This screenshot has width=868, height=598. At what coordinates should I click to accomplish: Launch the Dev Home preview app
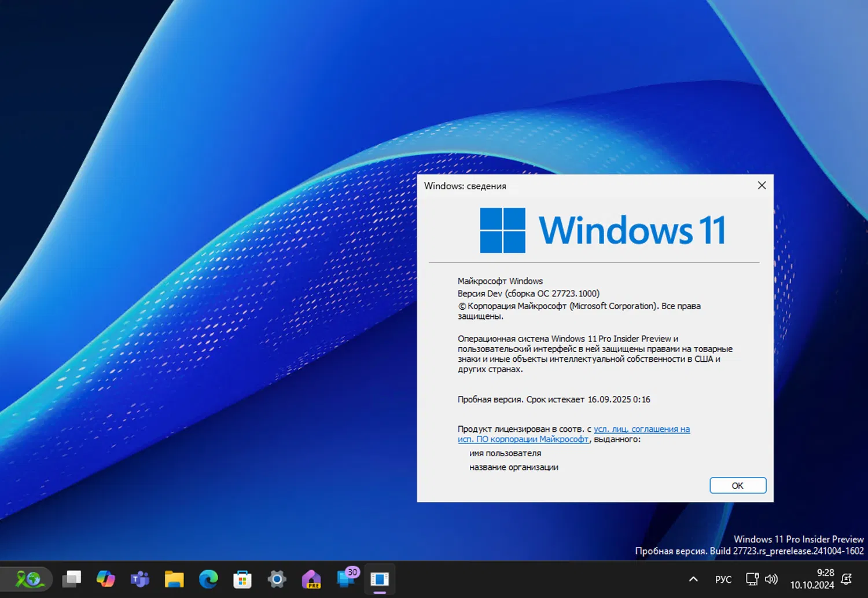click(x=311, y=579)
